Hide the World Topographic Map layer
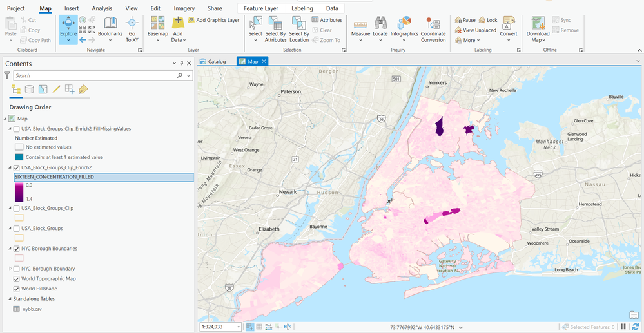The height and width of the screenshot is (333, 644). coord(16,279)
